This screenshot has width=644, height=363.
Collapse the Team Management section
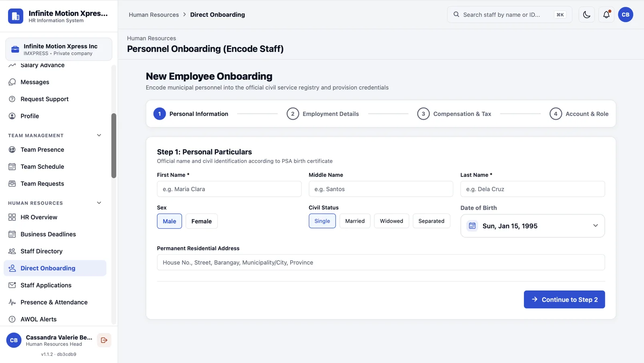99,135
